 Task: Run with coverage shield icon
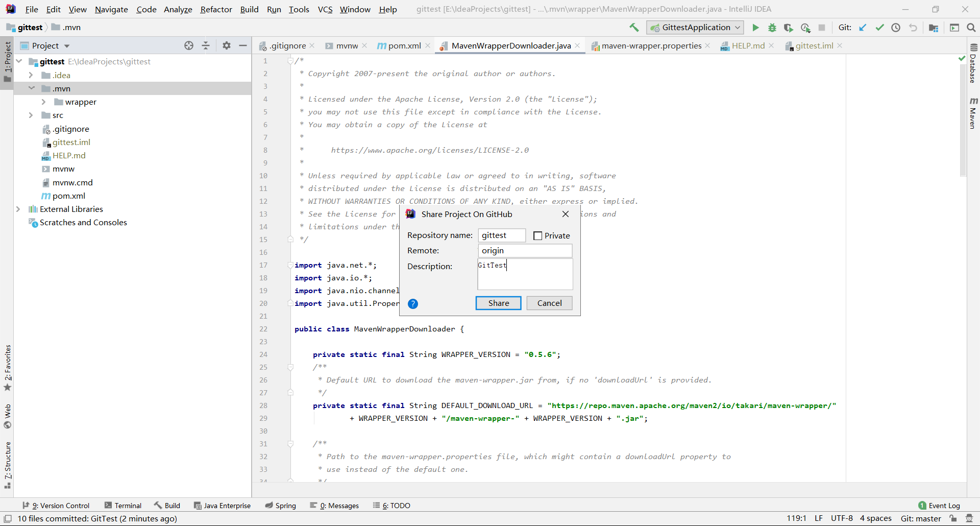point(789,28)
